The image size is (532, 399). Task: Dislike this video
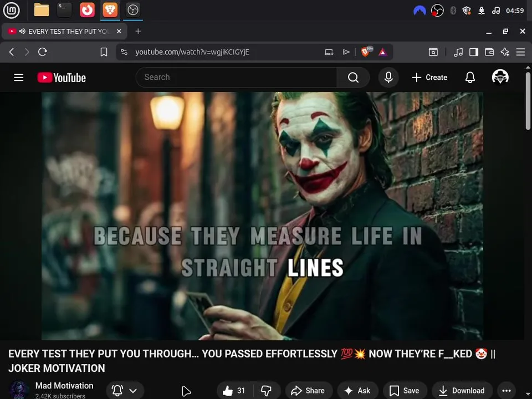point(267,391)
